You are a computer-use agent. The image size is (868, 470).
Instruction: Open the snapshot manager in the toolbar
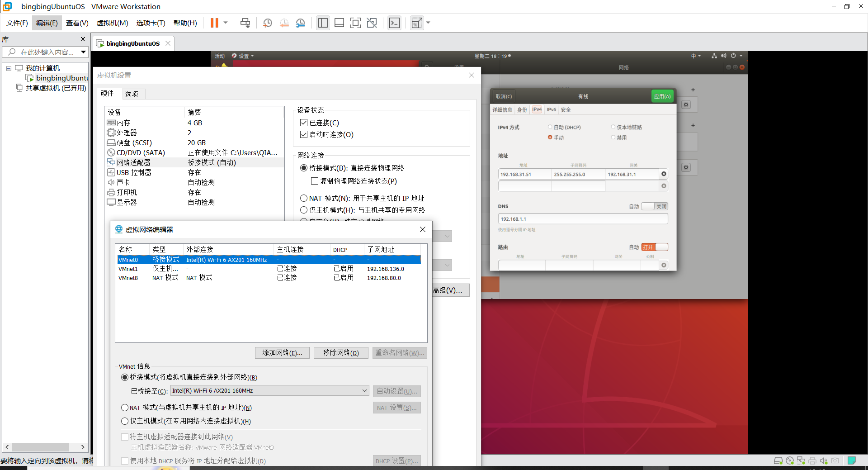300,23
